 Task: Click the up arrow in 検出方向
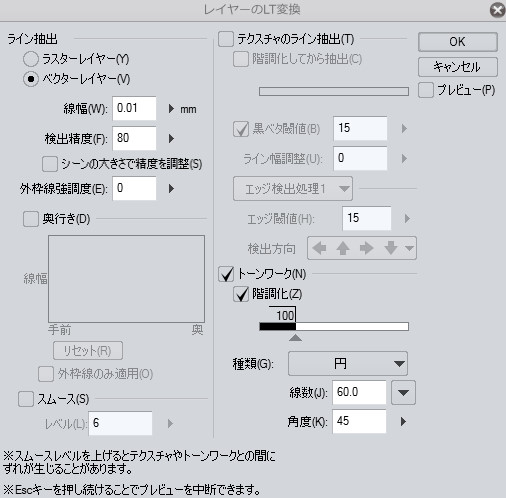click(x=343, y=248)
